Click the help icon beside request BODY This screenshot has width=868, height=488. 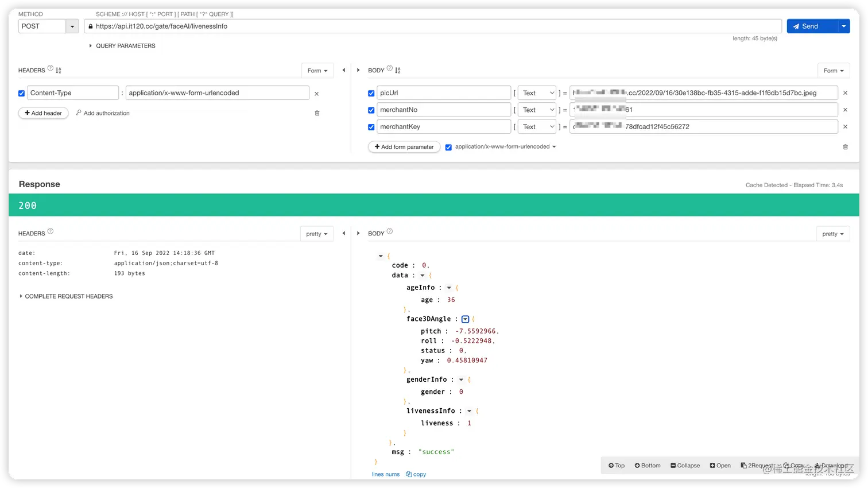point(390,68)
